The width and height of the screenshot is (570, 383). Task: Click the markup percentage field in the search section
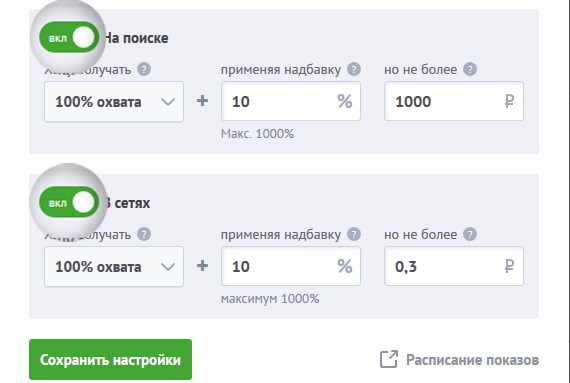point(291,101)
